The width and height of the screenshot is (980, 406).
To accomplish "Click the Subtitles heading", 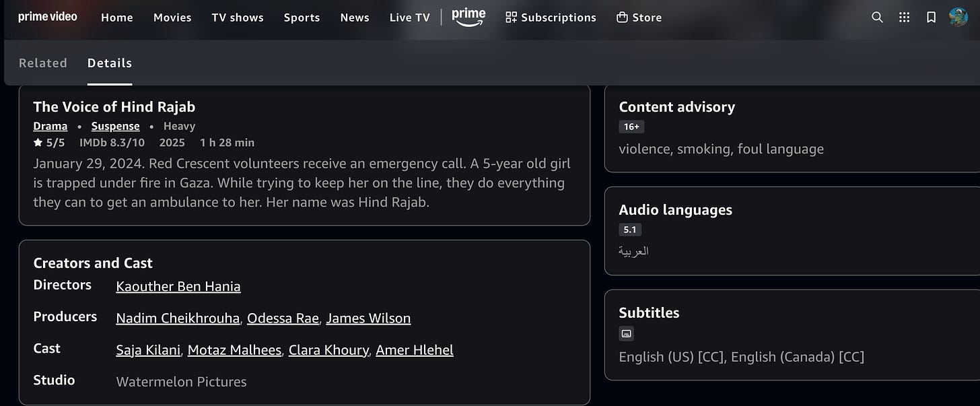I will pos(649,312).
